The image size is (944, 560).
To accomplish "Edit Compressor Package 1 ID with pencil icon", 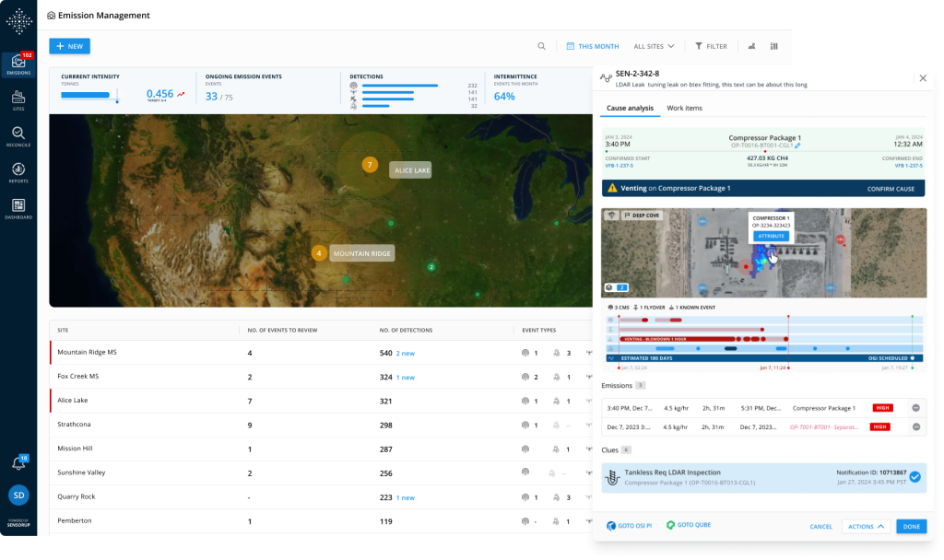I will (798, 146).
